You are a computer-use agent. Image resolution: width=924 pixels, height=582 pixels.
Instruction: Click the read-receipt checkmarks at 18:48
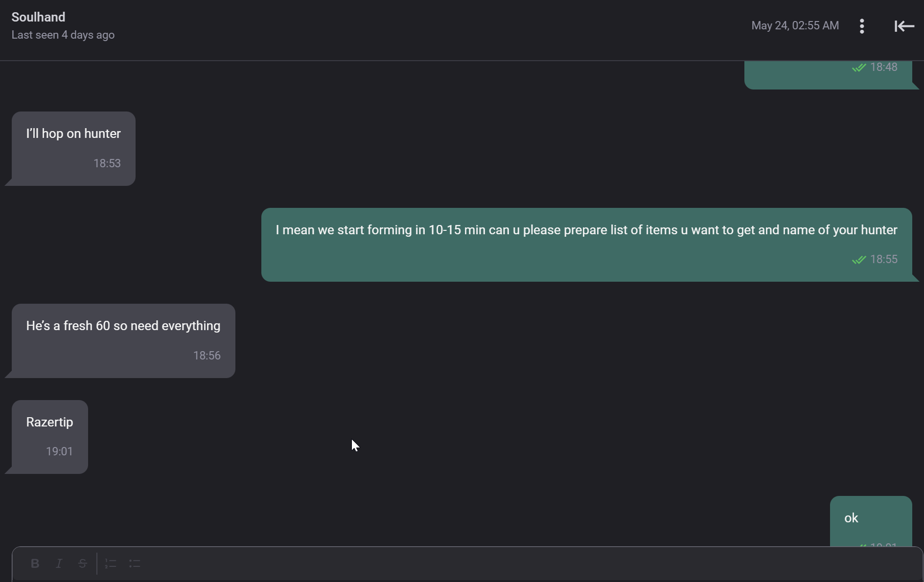(x=859, y=67)
